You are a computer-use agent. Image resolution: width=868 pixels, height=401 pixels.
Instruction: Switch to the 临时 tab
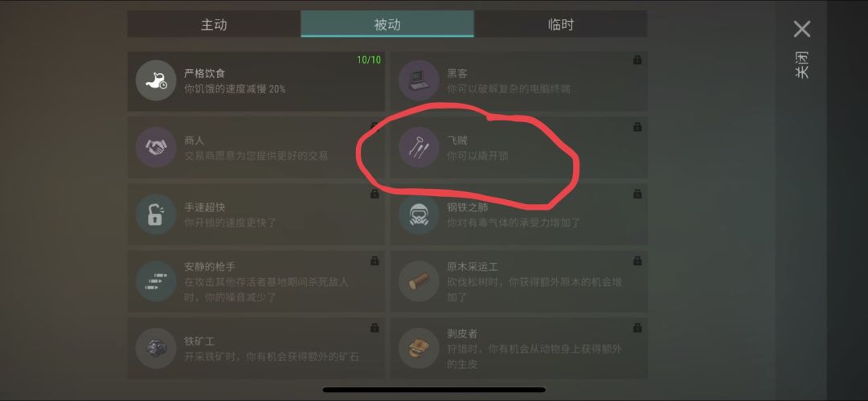pyautogui.click(x=561, y=24)
